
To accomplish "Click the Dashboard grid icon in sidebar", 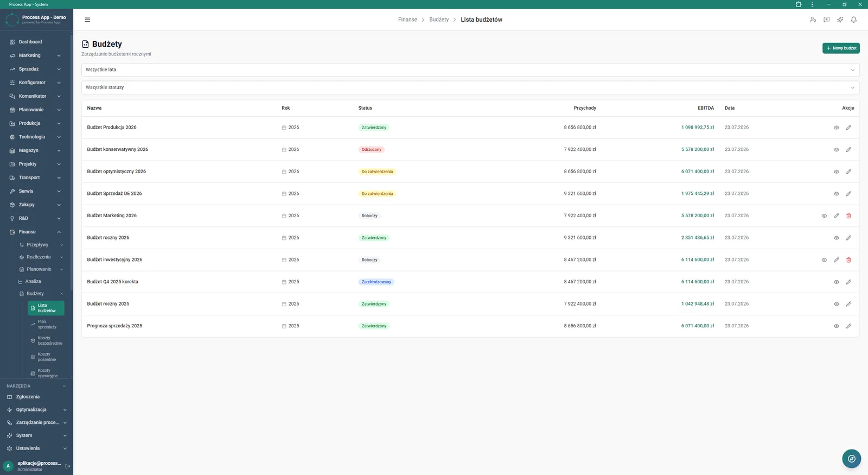I will (x=12, y=42).
